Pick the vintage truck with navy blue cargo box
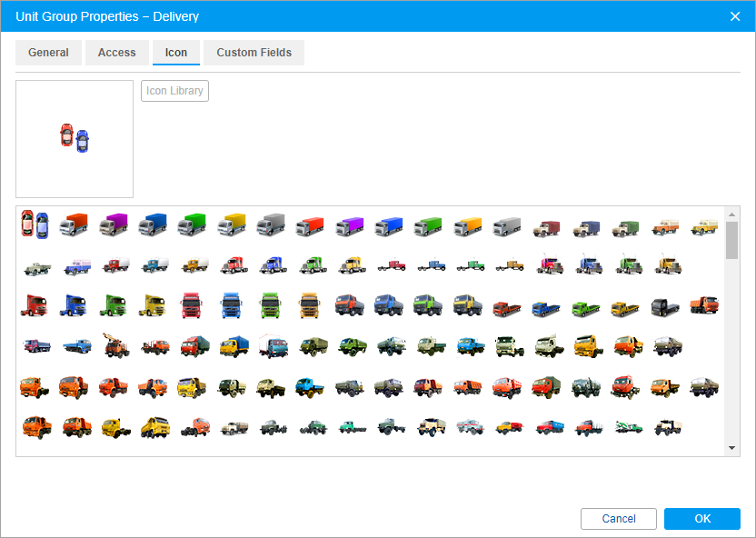756x538 pixels. [586, 228]
